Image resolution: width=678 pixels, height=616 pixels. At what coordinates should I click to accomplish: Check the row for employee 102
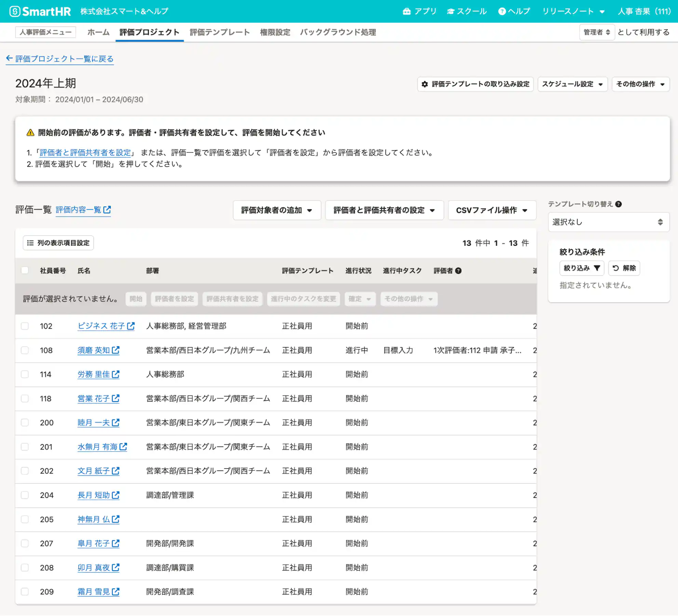click(x=25, y=326)
